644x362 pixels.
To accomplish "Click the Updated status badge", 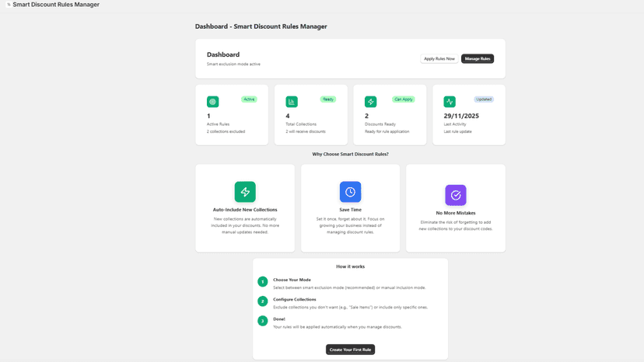I will point(484,99).
